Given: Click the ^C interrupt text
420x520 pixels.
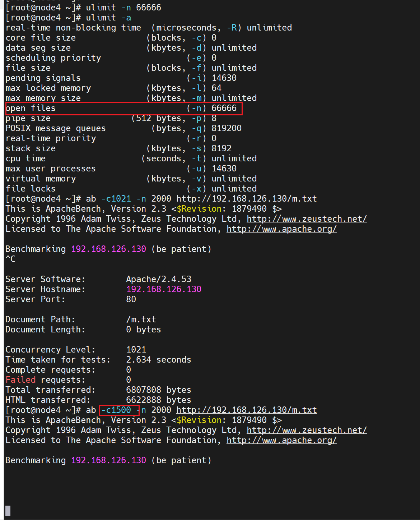Looking at the screenshot, I should coord(10,259).
